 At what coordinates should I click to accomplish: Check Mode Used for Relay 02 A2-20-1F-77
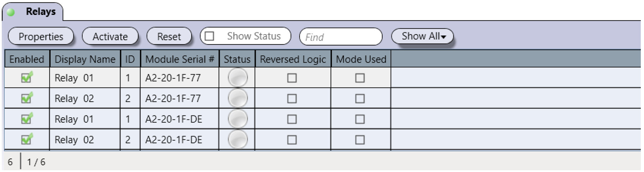click(360, 98)
